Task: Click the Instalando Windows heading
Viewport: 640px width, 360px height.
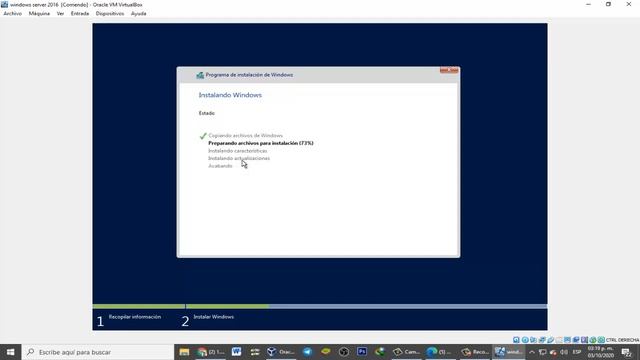Action: coord(230,95)
